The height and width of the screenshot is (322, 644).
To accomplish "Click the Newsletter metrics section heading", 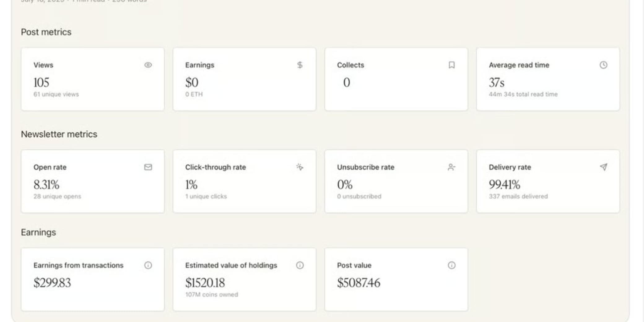I will click(59, 134).
